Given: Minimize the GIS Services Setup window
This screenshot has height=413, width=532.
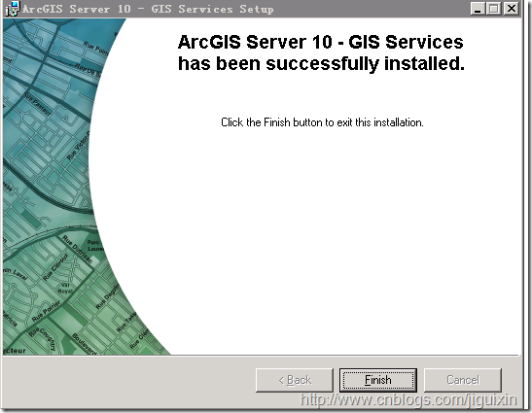Looking at the screenshot, I should click(x=478, y=9).
